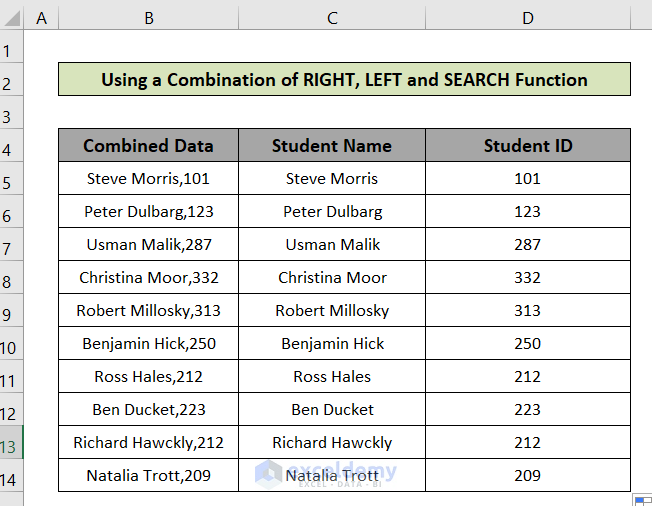Screen dimensions: 652x506
Task: Select column C header
Action: pos(332,17)
